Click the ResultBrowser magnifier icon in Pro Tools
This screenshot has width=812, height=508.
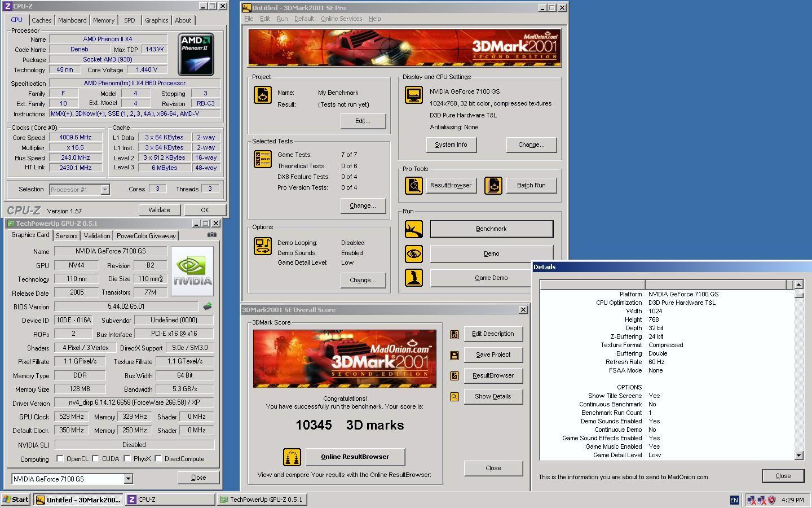click(414, 185)
